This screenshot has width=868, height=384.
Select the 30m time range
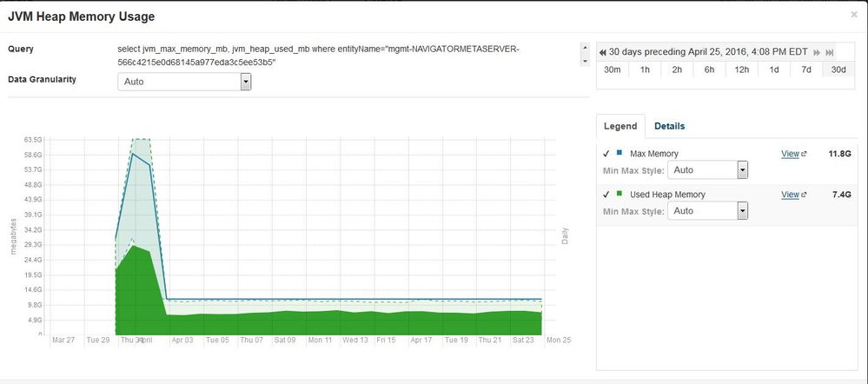(x=613, y=70)
